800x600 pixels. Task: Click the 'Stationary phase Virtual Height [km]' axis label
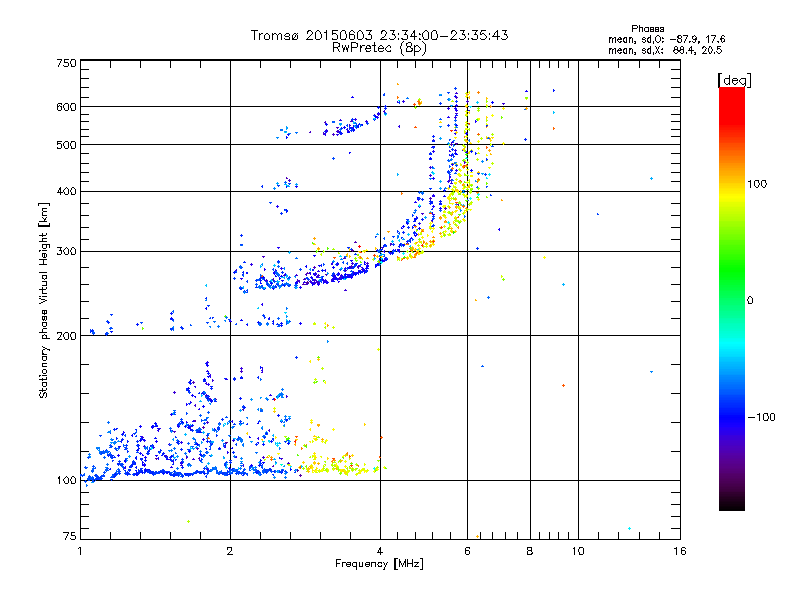tap(44, 300)
